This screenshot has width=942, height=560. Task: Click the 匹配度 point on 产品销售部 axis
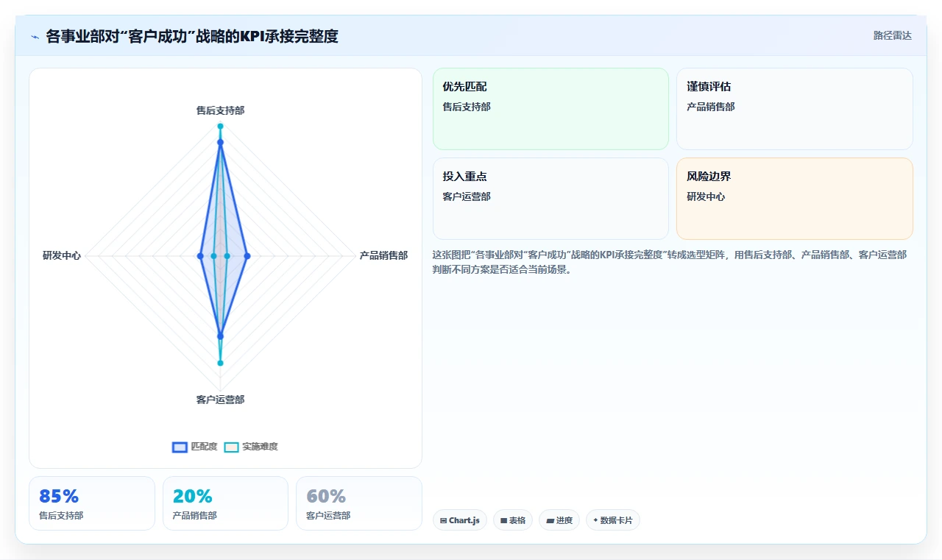pyautogui.click(x=247, y=256)
